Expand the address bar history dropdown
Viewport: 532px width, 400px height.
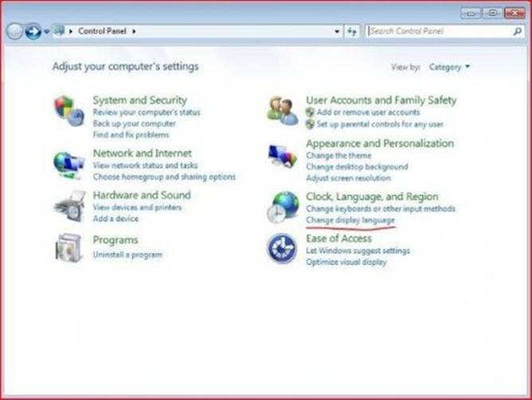337,32
